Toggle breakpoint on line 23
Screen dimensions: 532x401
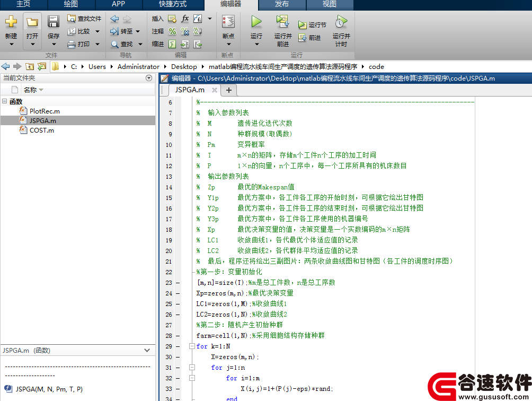(178, 283)
